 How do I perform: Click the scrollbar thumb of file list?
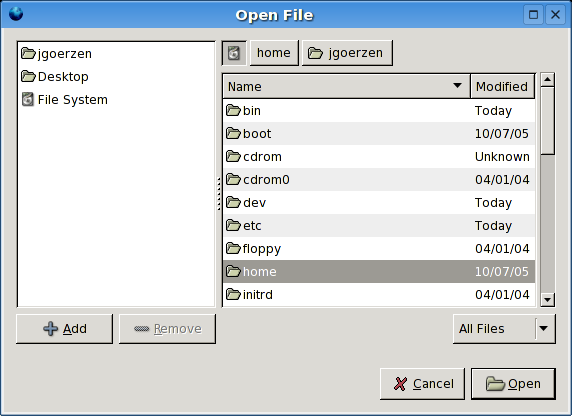click(x=547, y=121)
